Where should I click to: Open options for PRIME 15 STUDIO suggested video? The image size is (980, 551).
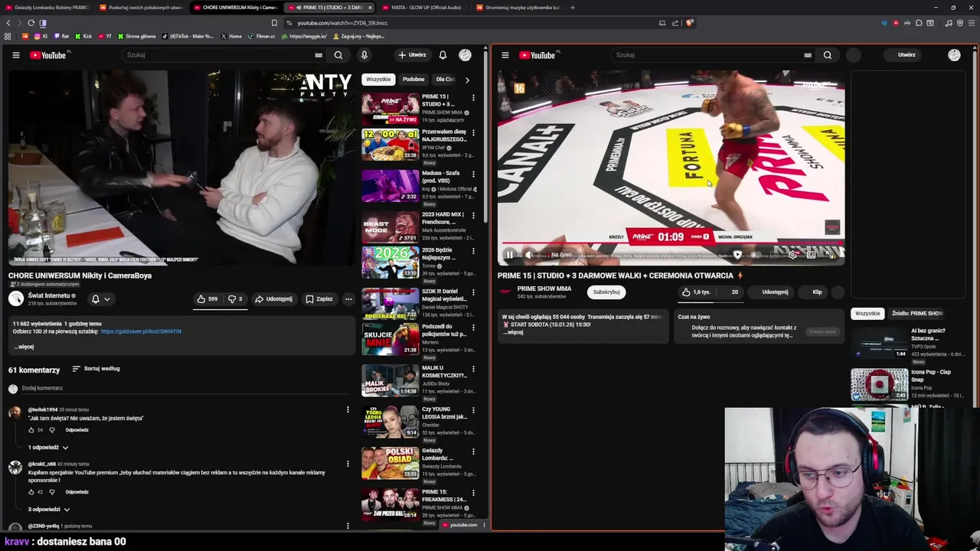pos(473,97)
